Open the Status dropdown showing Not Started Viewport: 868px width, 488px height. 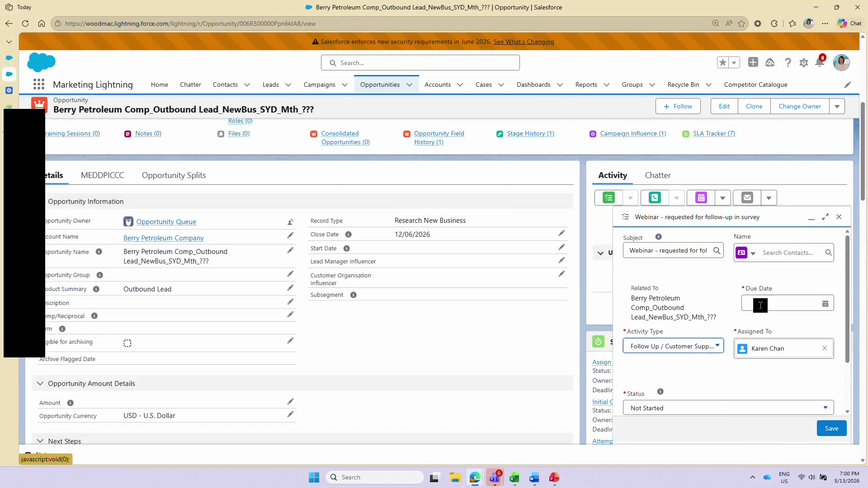pyautogui.click(x=728, y=408)
